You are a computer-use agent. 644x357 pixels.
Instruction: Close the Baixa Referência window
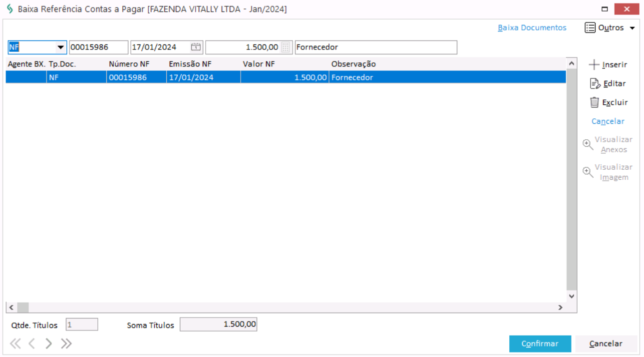point(627,9)
